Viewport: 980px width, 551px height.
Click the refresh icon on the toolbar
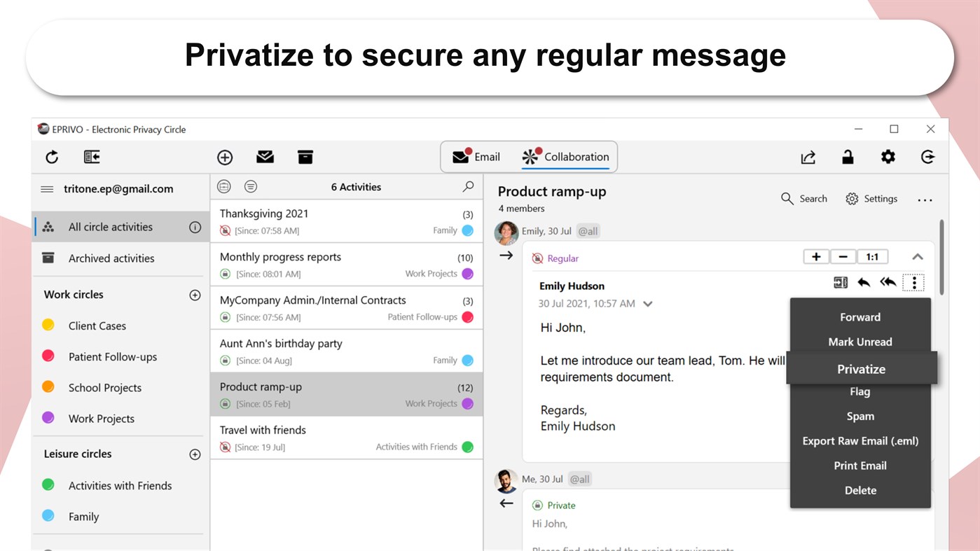51,157
